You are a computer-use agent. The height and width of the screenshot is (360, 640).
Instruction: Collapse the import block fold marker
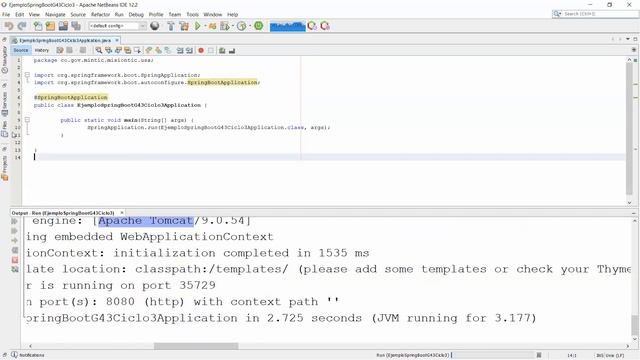pos(27,75)
